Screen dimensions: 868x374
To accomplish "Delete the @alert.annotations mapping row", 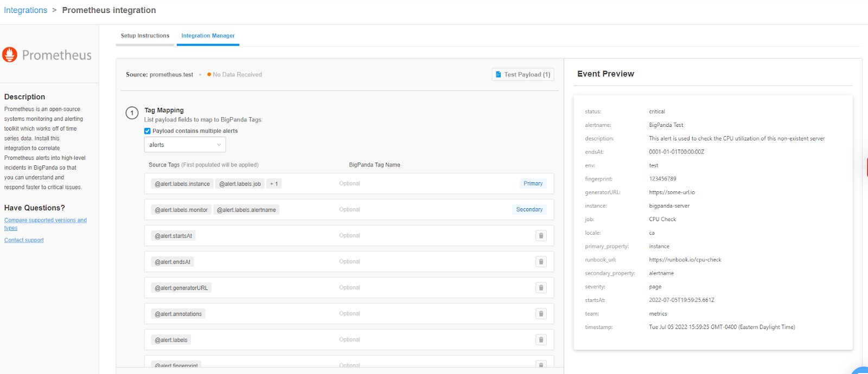I will (x=541, y=314).
